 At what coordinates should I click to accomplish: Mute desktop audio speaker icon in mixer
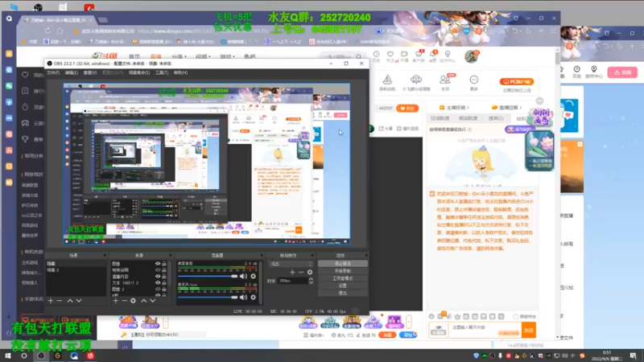tap(244, 276)
